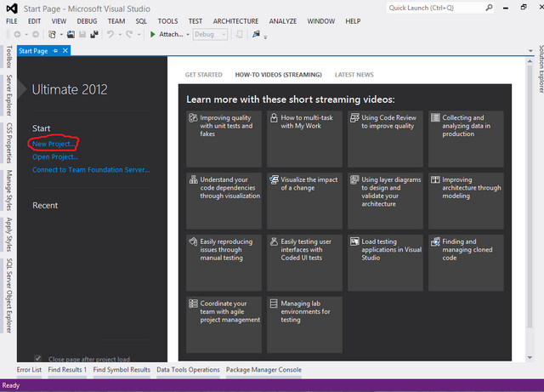Click the Navigate Backward arrow icon
544x392 pixels.
17,34
